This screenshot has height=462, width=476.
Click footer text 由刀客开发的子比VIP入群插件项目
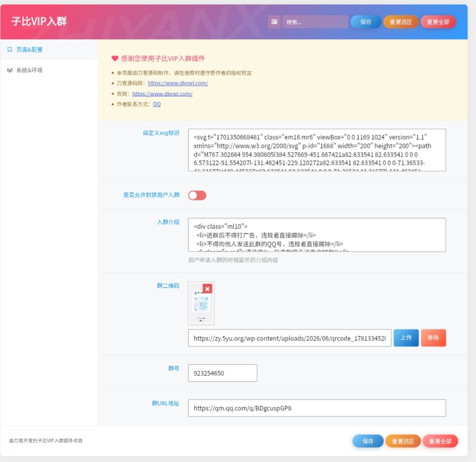[46, 441]
